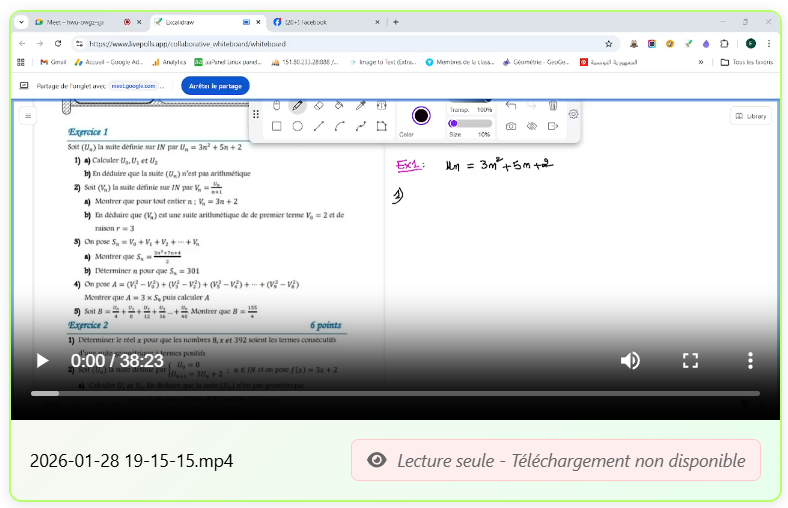Screen dimensions: 788x508
Task: Open whiteboard settings gear icon
Action: [x=573, y=114]
